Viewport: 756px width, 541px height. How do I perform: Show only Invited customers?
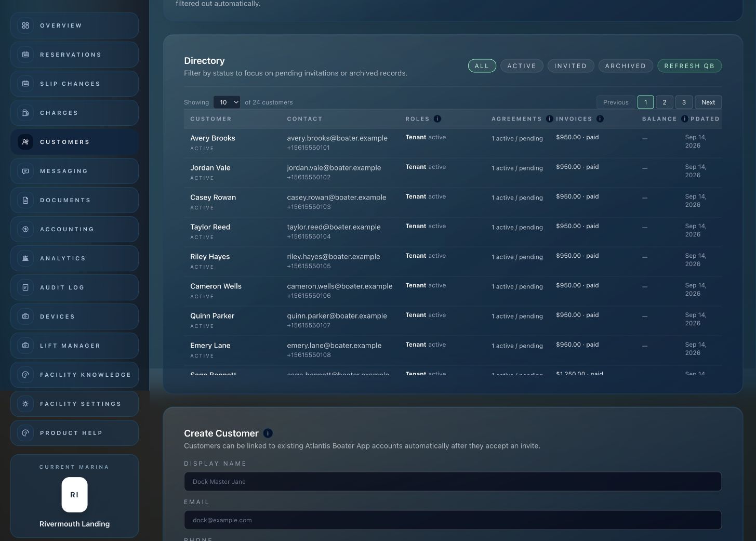(571, 66)
